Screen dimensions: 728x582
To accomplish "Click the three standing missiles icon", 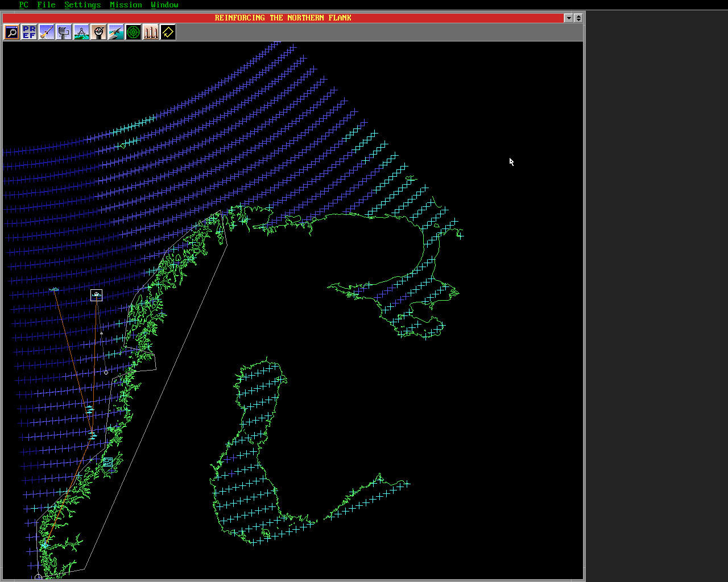I will click(151, 32).
